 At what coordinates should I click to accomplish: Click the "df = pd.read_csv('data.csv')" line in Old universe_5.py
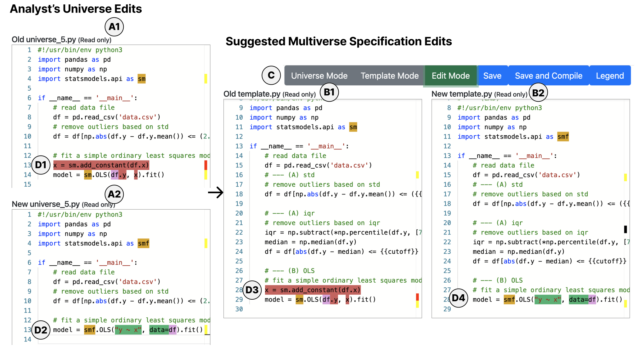pos(107,117)
